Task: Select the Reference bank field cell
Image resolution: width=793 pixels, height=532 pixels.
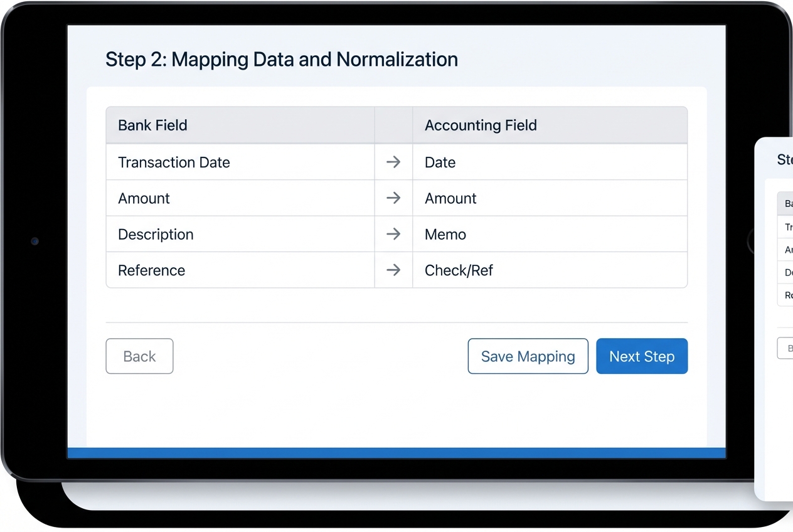Action: coord(151,270)
